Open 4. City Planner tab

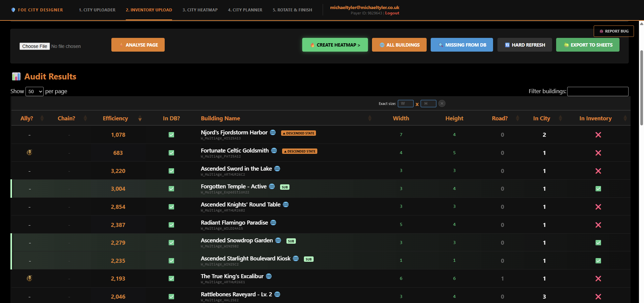[245, 10]
